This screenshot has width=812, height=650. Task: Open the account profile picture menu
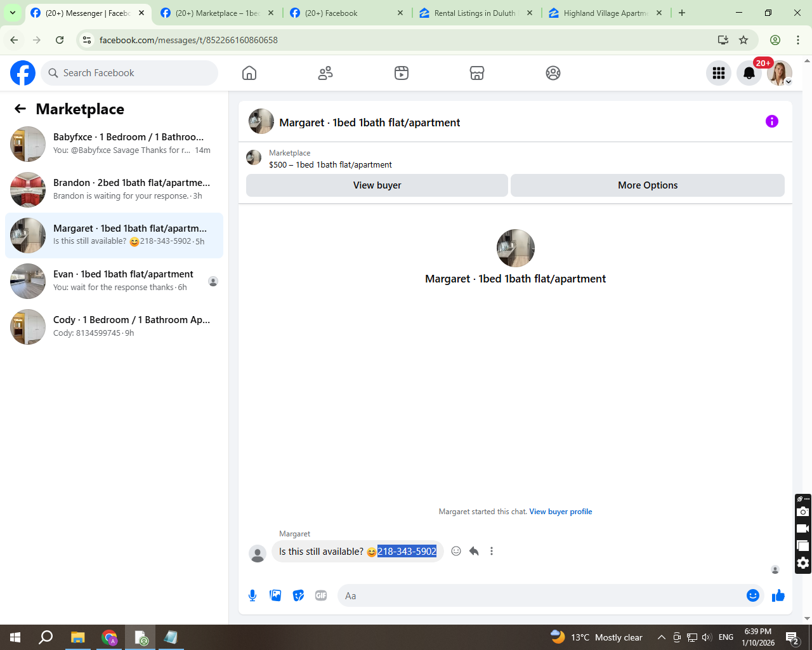[x=780, y=73]
